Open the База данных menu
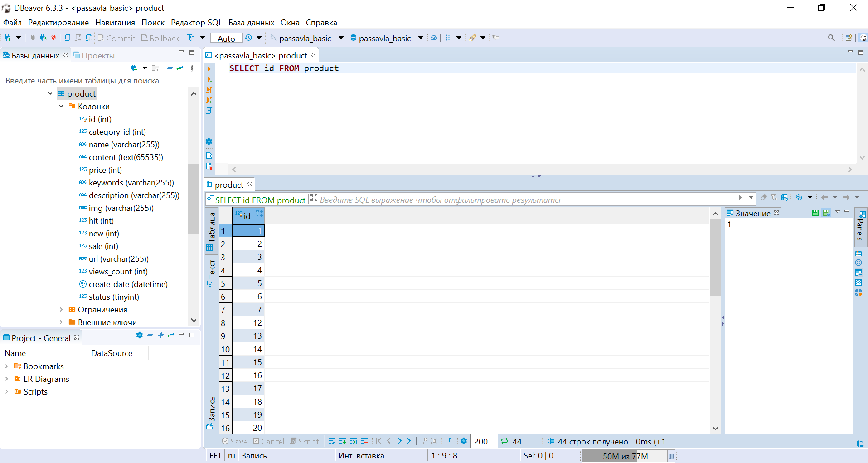Image resolution: width=868 pixels, height=463 pixels. pyautogui.click(x=252, y=23)
